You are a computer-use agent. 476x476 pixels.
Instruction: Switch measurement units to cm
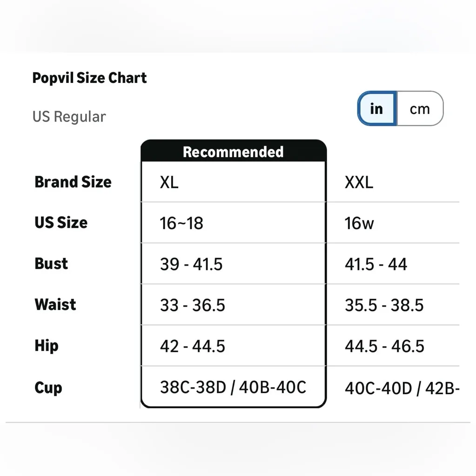[x=420, y=109]
